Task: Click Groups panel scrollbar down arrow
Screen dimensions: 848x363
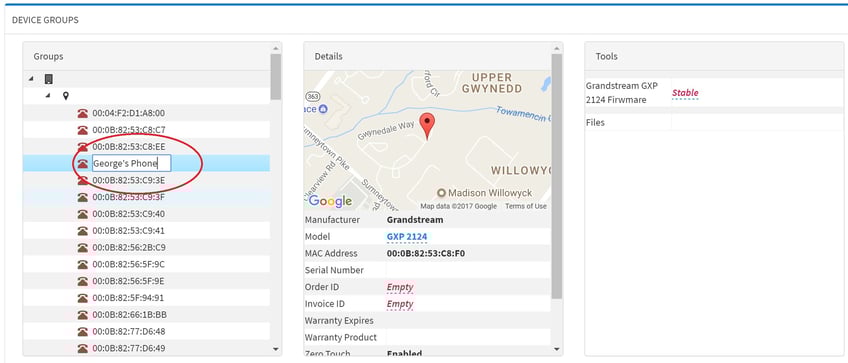Action: click(276, 349)
